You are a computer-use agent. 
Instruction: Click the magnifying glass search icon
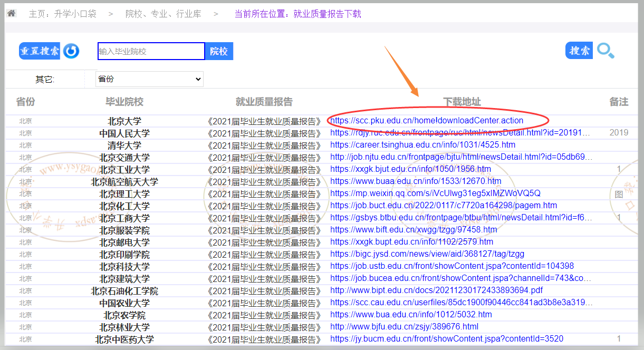click(x=605, y=51)
